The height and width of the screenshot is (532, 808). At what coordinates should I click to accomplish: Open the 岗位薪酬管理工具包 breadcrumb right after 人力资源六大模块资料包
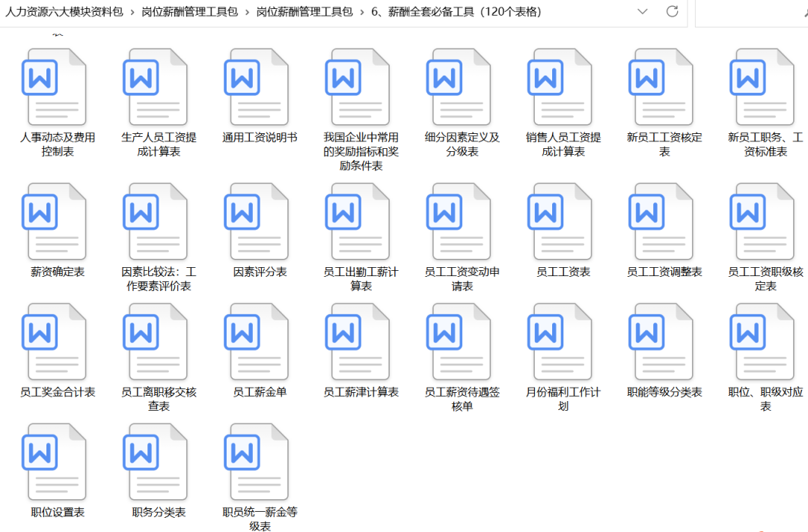pos(189,12)
